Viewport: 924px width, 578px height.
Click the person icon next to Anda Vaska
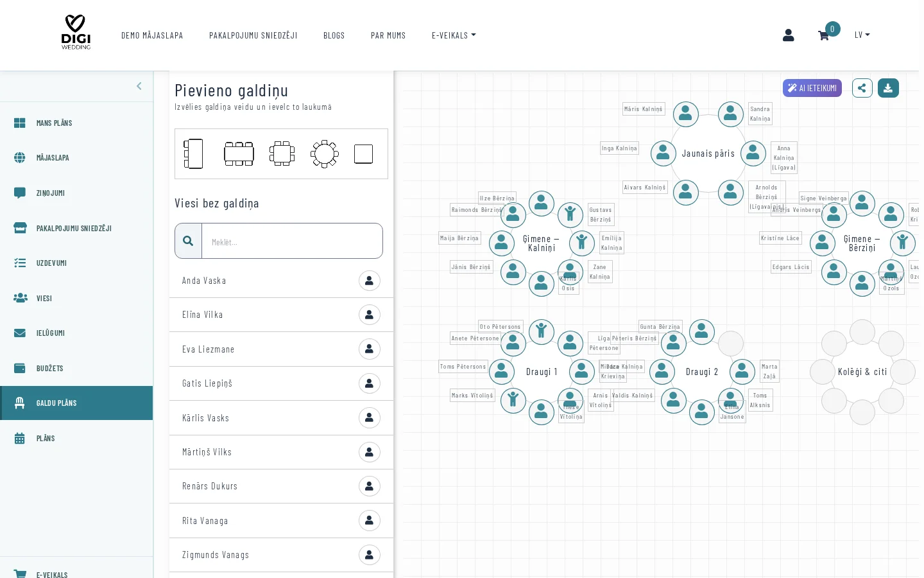(x=369, y=281)
